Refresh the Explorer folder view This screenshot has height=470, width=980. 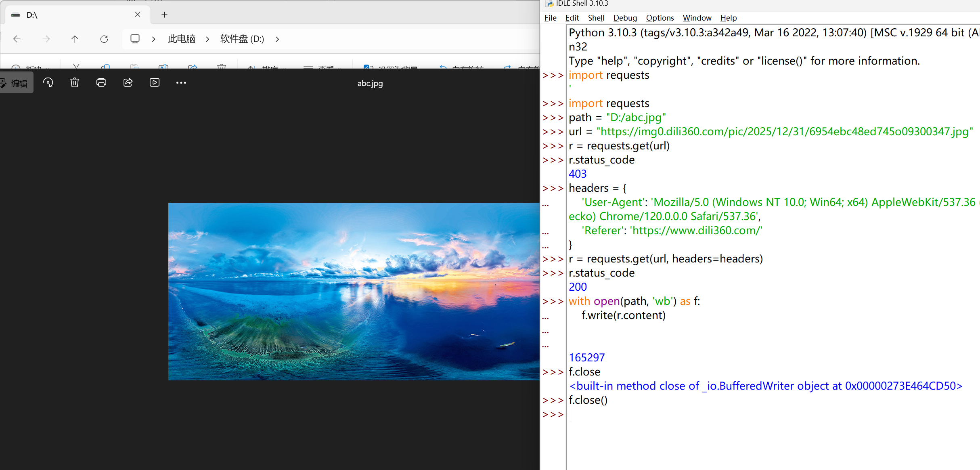[104, 39]
